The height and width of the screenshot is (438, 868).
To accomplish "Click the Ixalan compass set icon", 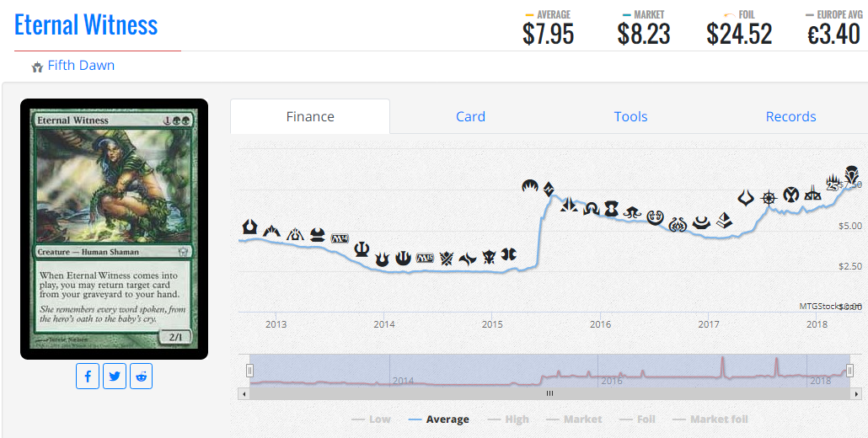I will (x=769, y=197).
